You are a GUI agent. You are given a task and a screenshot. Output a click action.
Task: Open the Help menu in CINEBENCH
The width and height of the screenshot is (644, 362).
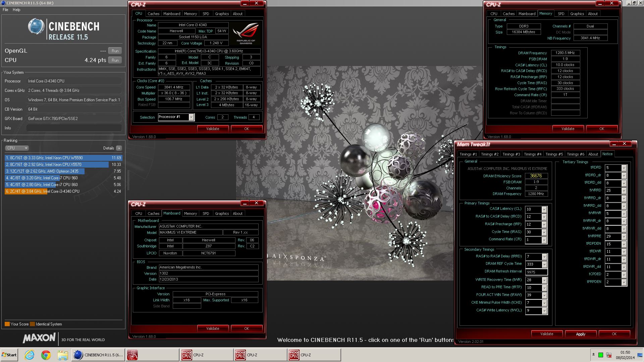point(16,10)
